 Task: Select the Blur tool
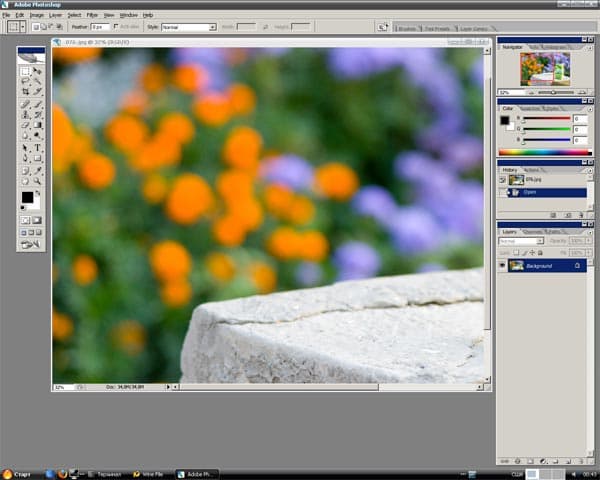25,135
